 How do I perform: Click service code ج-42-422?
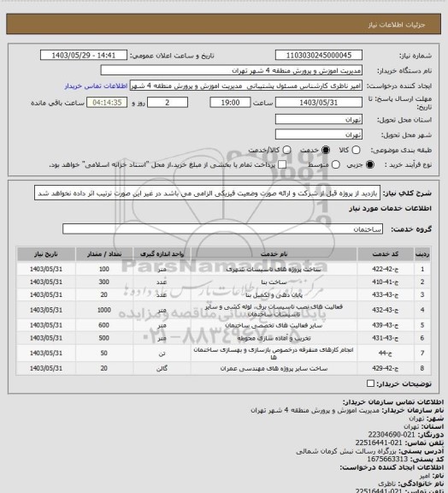[386, 269]
